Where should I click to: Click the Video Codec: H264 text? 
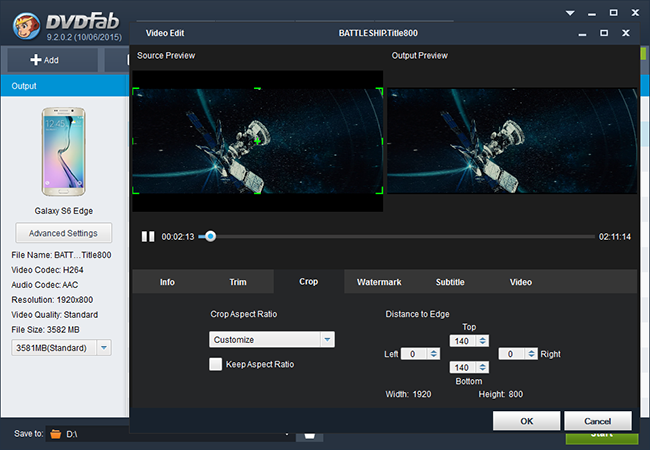(47, 270)
